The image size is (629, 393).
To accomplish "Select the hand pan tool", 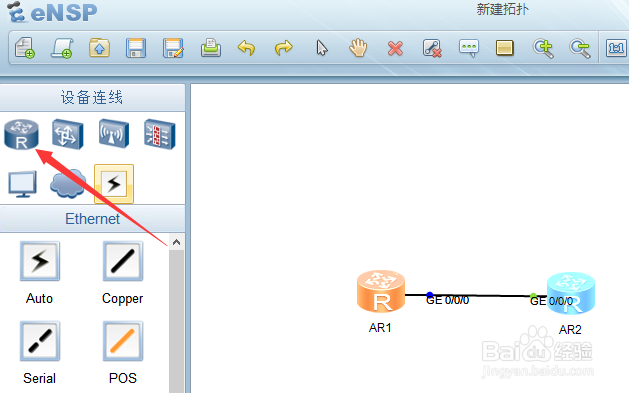I will click(x=358, y=48).
